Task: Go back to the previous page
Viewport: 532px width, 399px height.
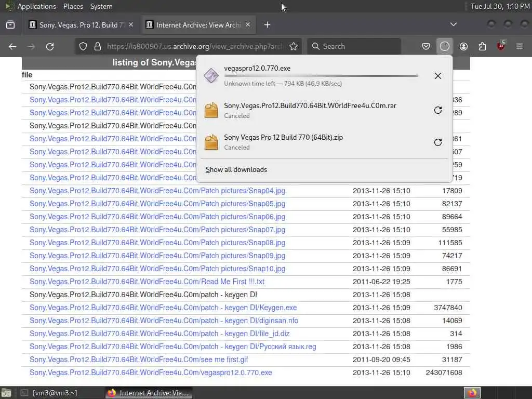Action: 12,46
